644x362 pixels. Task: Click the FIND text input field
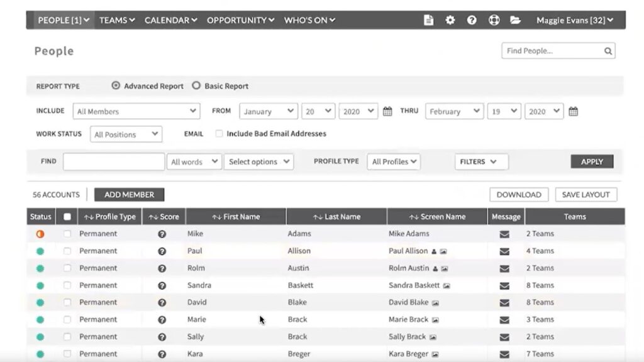pyautogui.click(x=114, y=162)
